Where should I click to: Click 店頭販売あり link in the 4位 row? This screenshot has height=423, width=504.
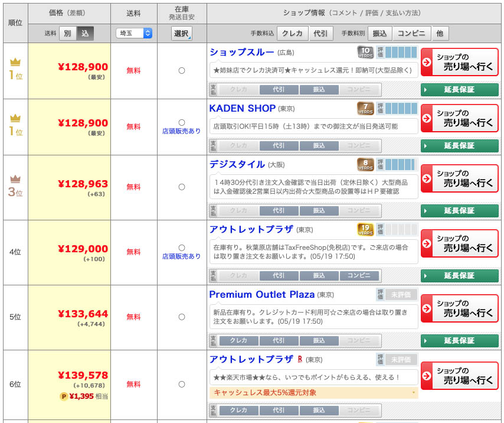[182, 256]
